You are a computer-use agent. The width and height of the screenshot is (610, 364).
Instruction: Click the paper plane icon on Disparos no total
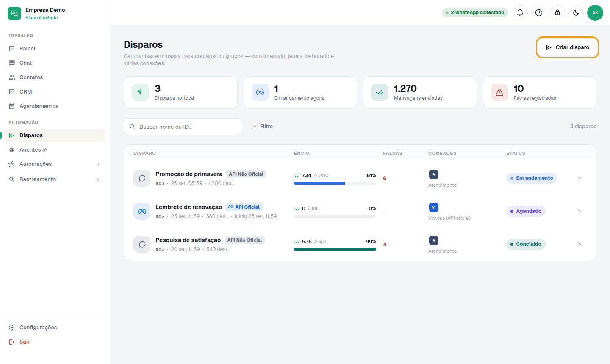(x=140, y=92)
